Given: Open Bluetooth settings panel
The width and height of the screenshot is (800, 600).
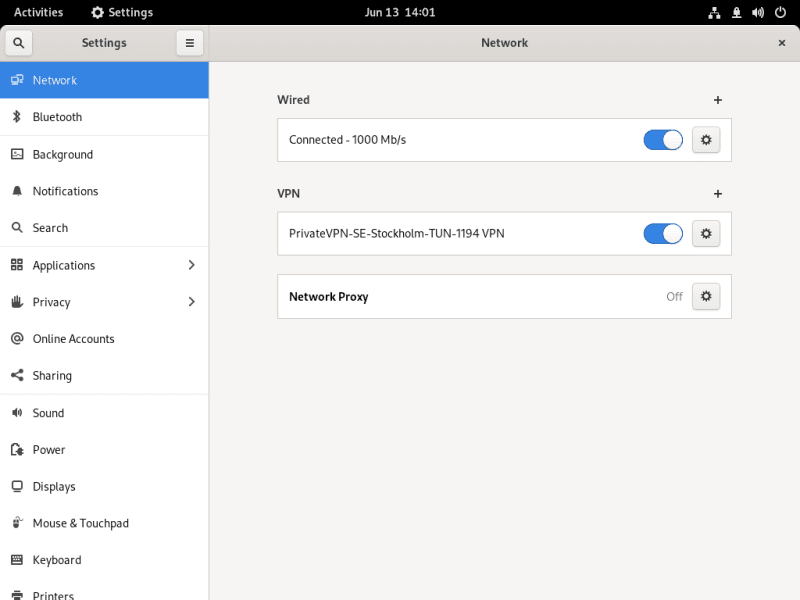Looking at the screenshot, I should [x=104, y=117].
